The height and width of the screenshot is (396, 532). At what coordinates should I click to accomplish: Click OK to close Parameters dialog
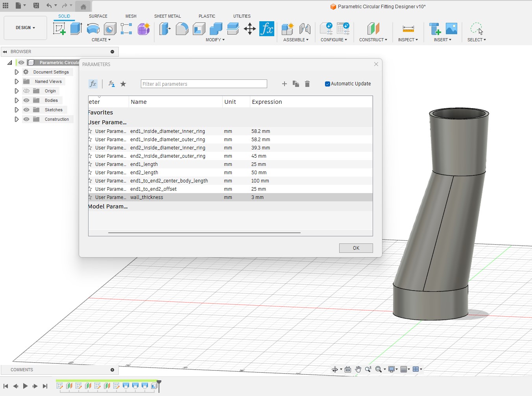[x=356, y=248]
